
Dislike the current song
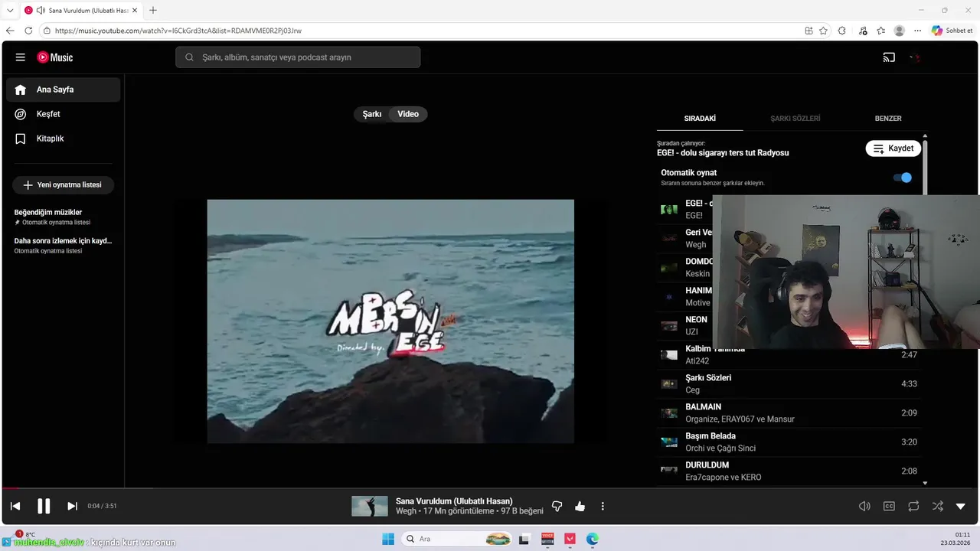click(x=557, y=506)
